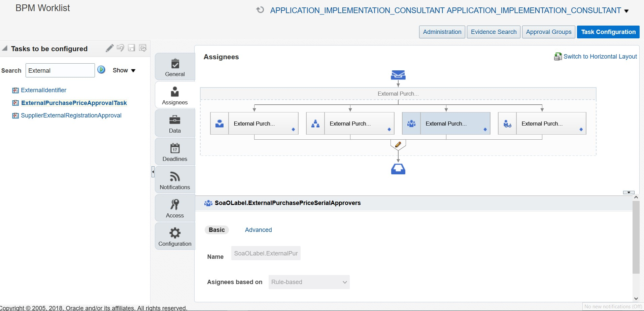Click FYI user icon of fourth External Purch participant

click(x=507, y=124)
